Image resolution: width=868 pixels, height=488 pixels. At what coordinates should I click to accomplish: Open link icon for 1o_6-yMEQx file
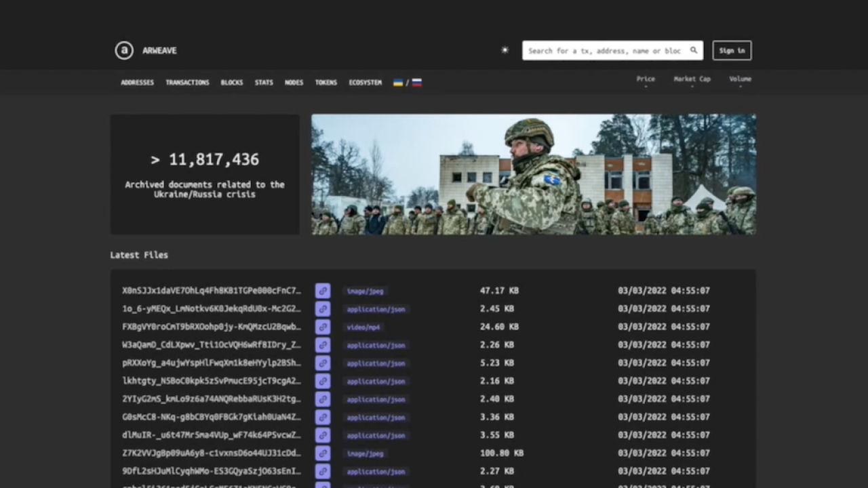point(323,309)
